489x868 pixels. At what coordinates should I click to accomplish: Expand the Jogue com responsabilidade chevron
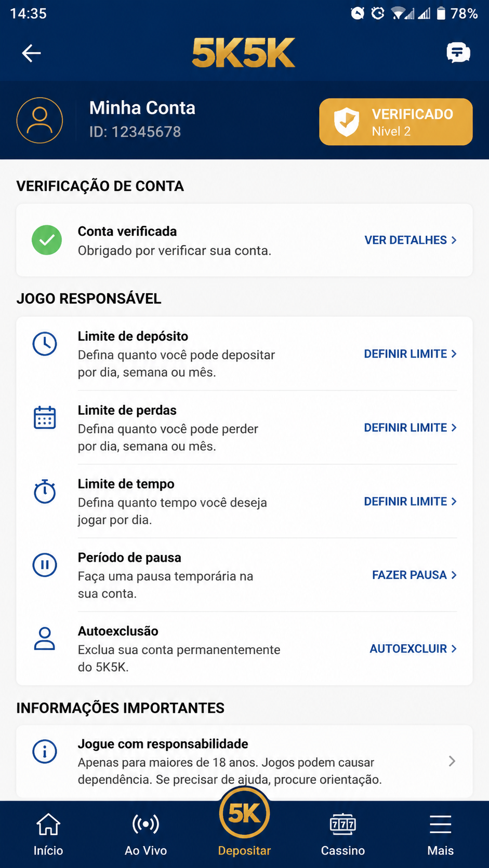tap(452, 761)
